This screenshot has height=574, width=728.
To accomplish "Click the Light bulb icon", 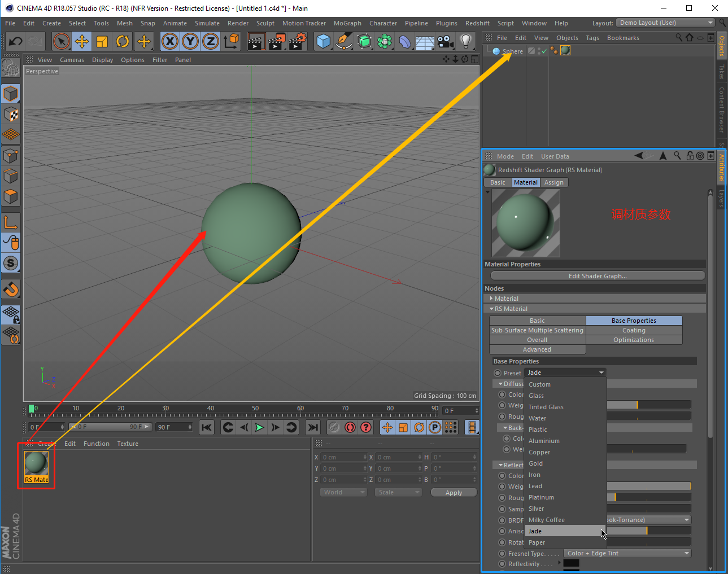I will [x=466, y=41].
